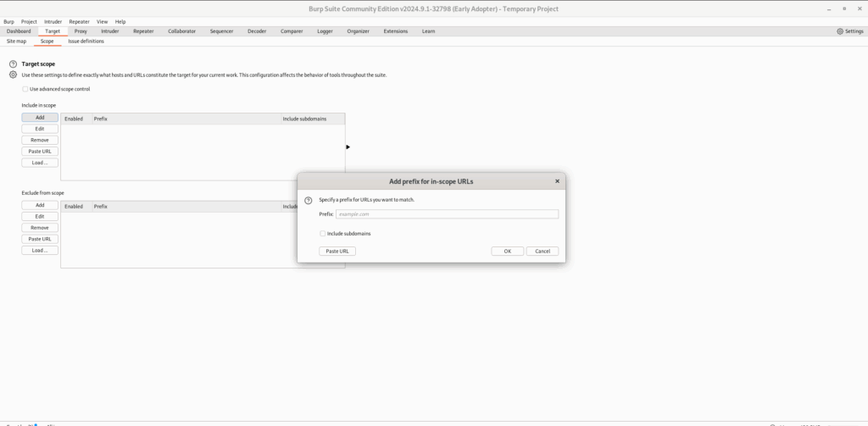Image resolution: width=868 pixels, height=426 pixels.
Task: Open the Burp menu
Action: point(8,21)
